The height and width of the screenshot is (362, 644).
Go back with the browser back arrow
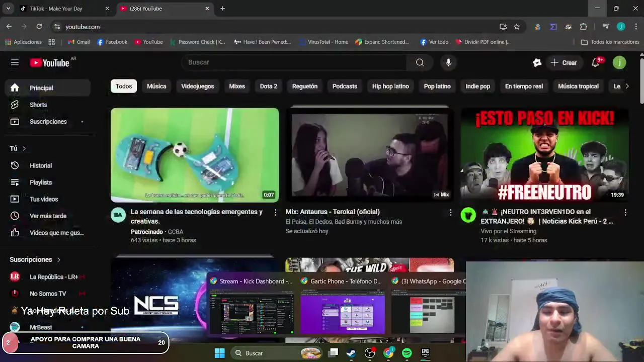pyautogui.click(x=9, y=27)
